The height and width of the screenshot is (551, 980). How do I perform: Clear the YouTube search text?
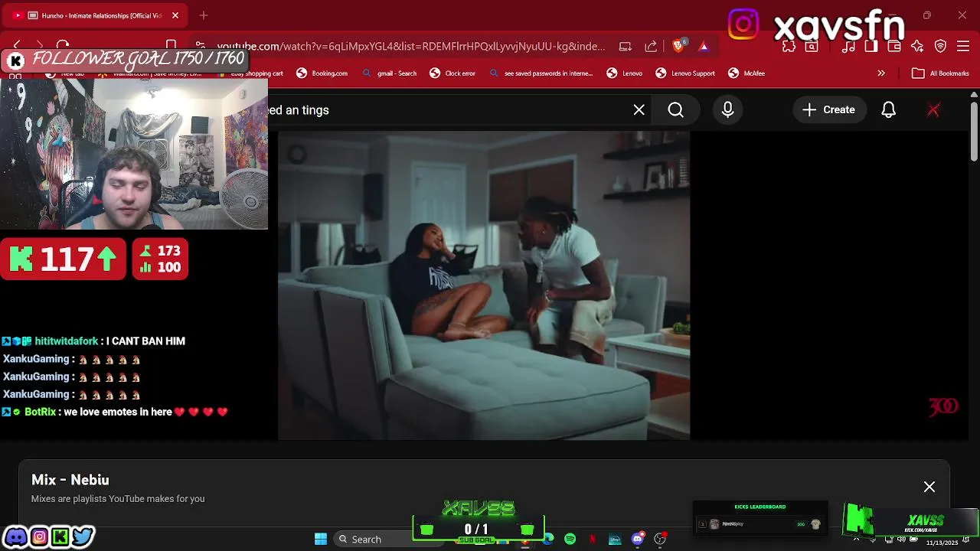click(639, 110)
